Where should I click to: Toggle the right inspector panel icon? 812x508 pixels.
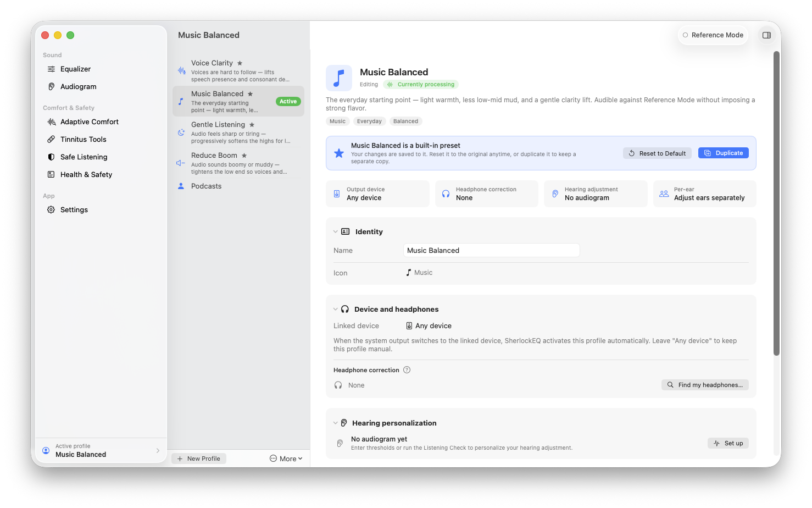766,35
